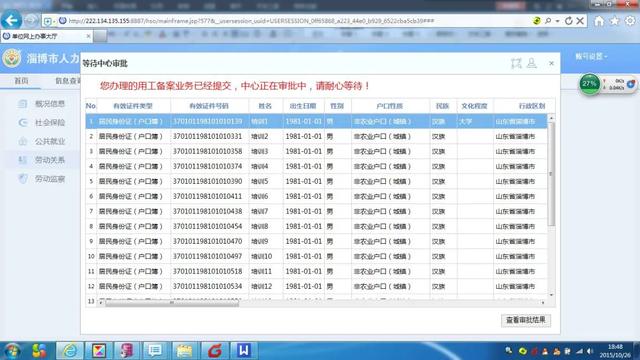The width and height of the screenshot is (640, 360).
Task: Click table scroll-up arrow at right
Action: coord(551,118)
